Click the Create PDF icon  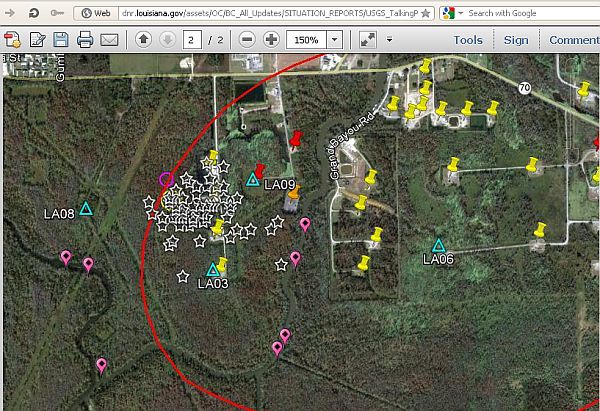pyautogui.click(x=13, y=40)
